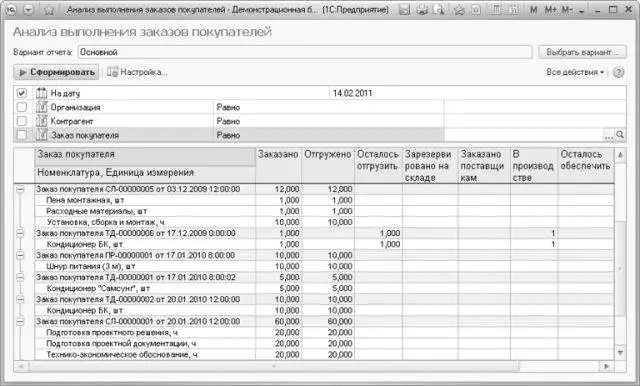Select Подготовка проектного решения, ч row
640x386 pixels.
click(324, 333)
